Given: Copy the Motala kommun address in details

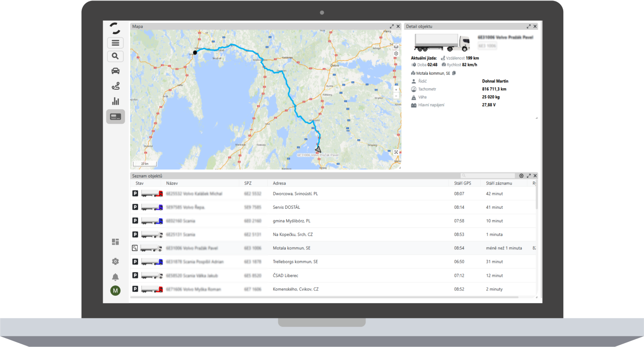Looking at the screenshot, I should tap(454, 73).
